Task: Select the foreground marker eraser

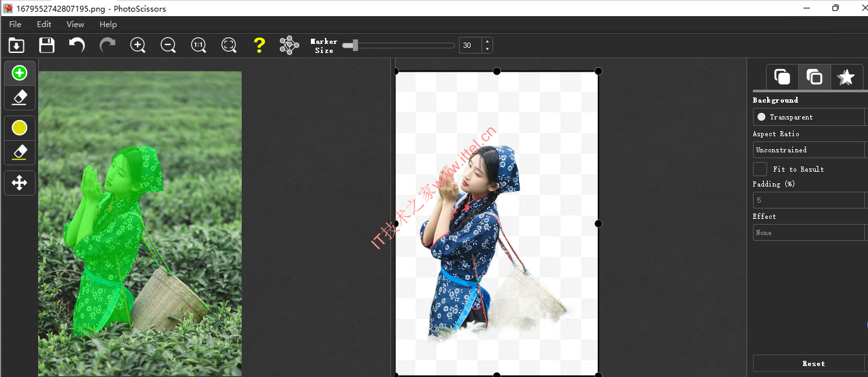Action: tap(19, 97)
